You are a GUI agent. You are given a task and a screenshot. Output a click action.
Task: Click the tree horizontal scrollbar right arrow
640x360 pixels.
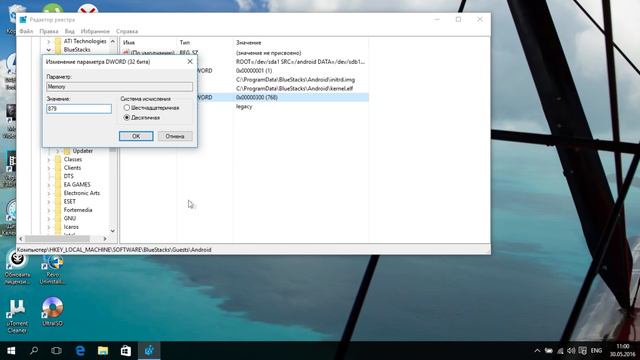pos(105,238)
